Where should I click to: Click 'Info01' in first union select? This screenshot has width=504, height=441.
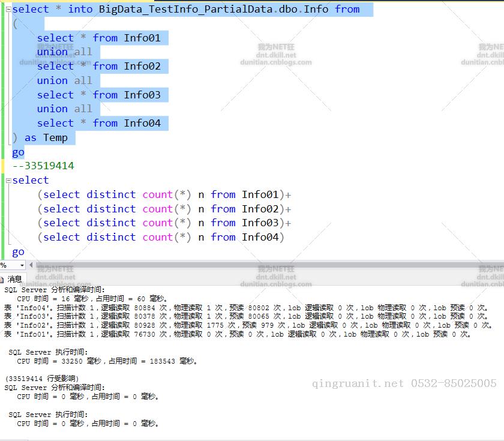[142, 38]
